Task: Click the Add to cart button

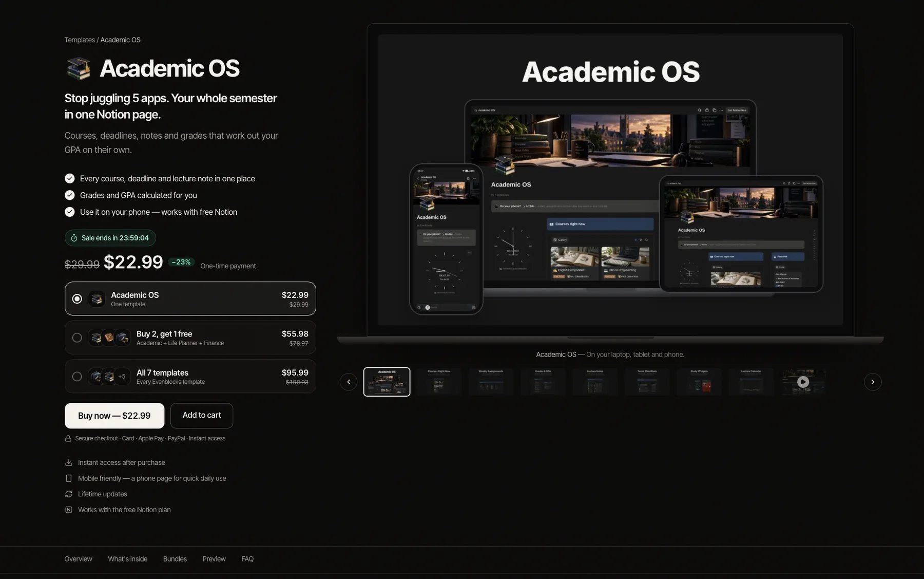Action: click(x=202, y=416)
